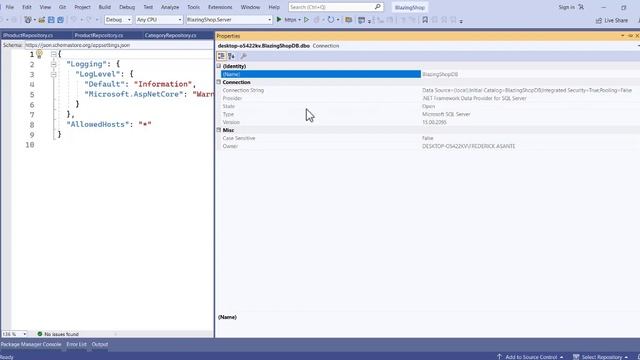
Task: Click the Live Share button
Action: coord(611,20)
